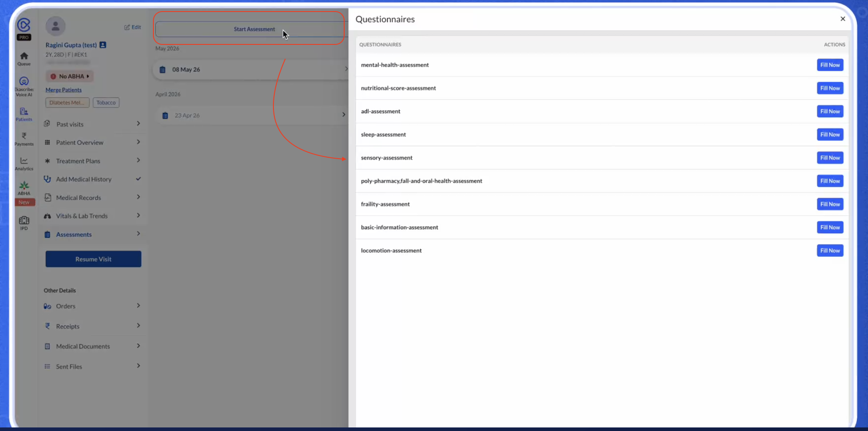868x431 pixels.
Task: Open Ekascribe Voice AI icon
Action: (24, 81)
